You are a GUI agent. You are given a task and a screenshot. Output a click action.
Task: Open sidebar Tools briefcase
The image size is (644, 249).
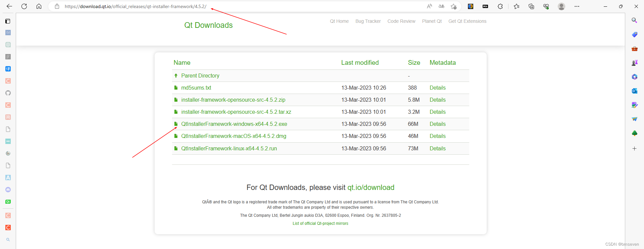tap(634, 49)
